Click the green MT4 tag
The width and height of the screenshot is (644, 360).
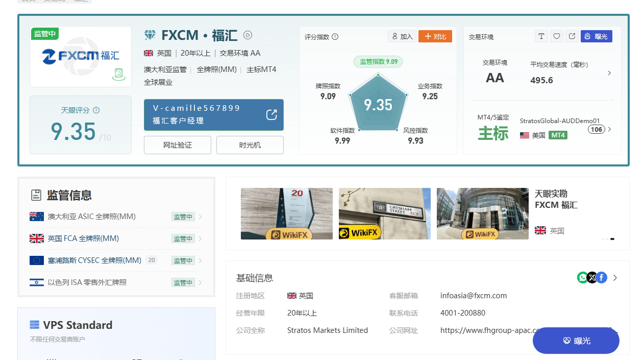coord(558,135)
